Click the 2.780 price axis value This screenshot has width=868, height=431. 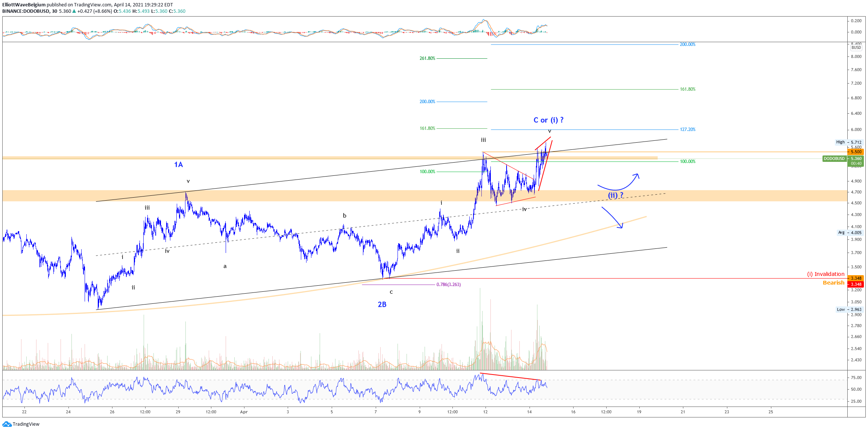click(856, 326)
